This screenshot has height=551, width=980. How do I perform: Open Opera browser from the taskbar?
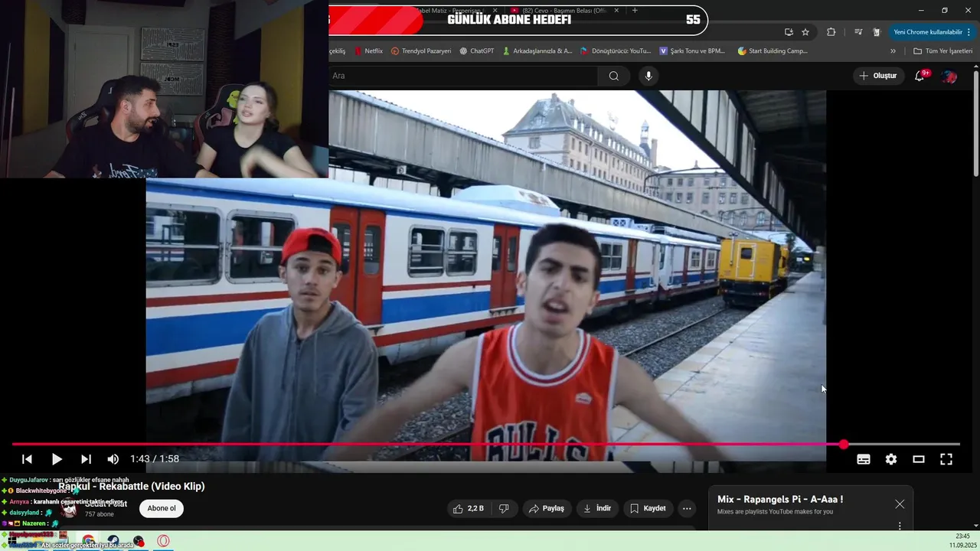click(x=163, y=541)
